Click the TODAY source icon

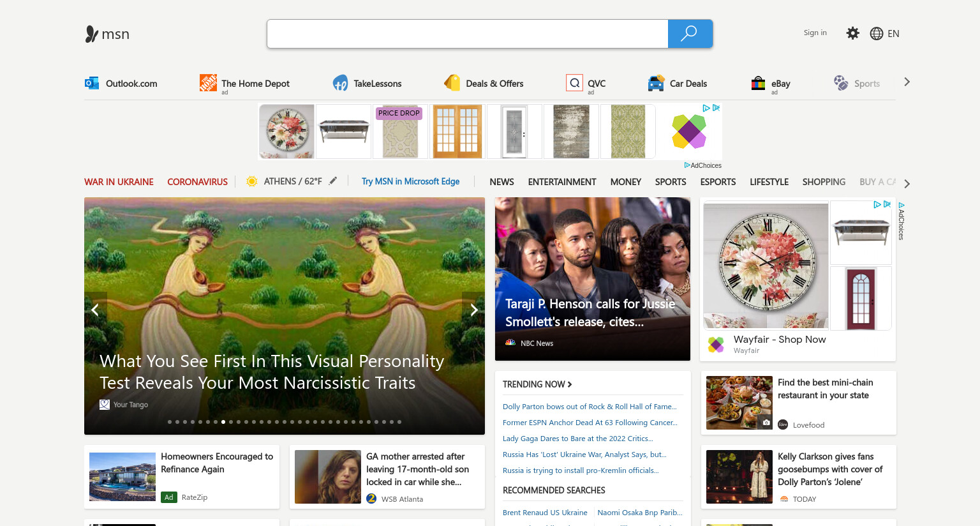tap(784, 499)
